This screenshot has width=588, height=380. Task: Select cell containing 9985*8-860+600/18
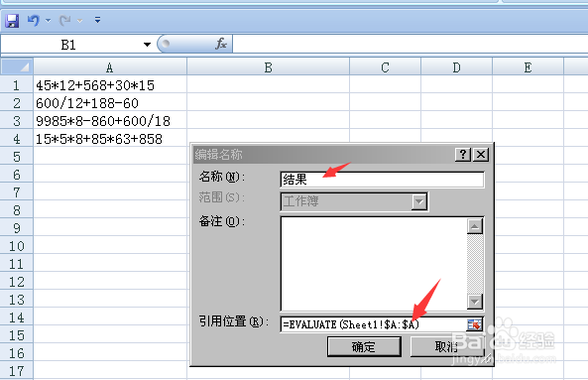110,121
